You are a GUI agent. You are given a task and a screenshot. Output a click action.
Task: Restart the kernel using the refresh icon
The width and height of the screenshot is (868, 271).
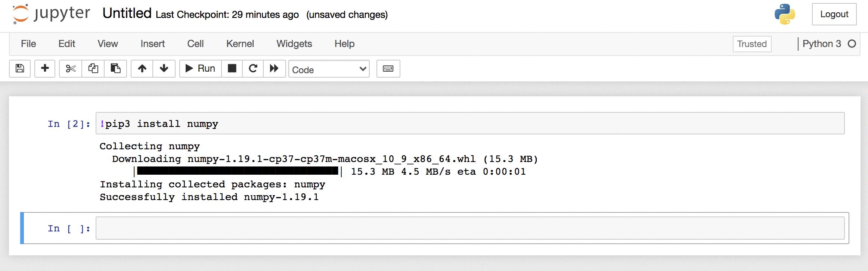[253, 69]
